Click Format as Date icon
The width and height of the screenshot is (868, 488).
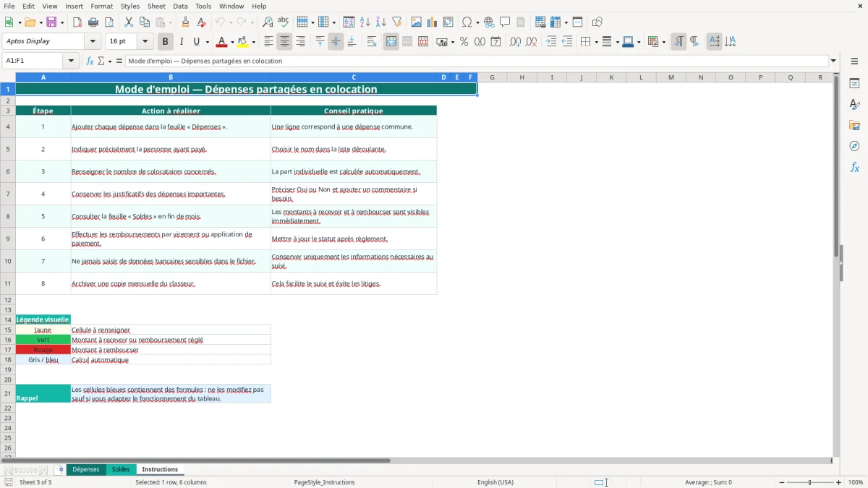coord(495,41)
